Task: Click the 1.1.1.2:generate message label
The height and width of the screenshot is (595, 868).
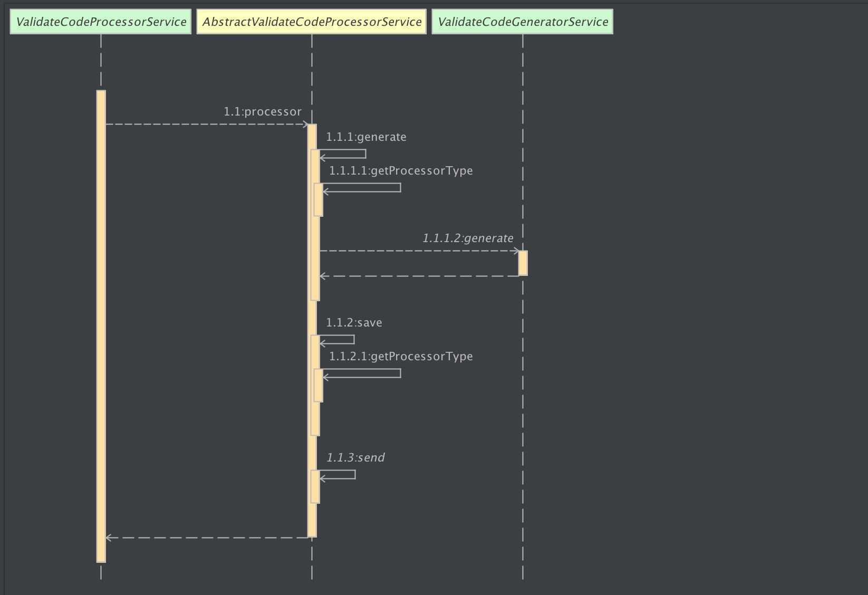Action: [468, 238]
